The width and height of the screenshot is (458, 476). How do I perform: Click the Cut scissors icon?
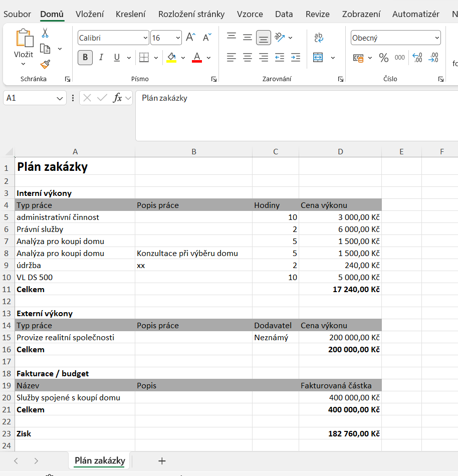pos(45,33)
